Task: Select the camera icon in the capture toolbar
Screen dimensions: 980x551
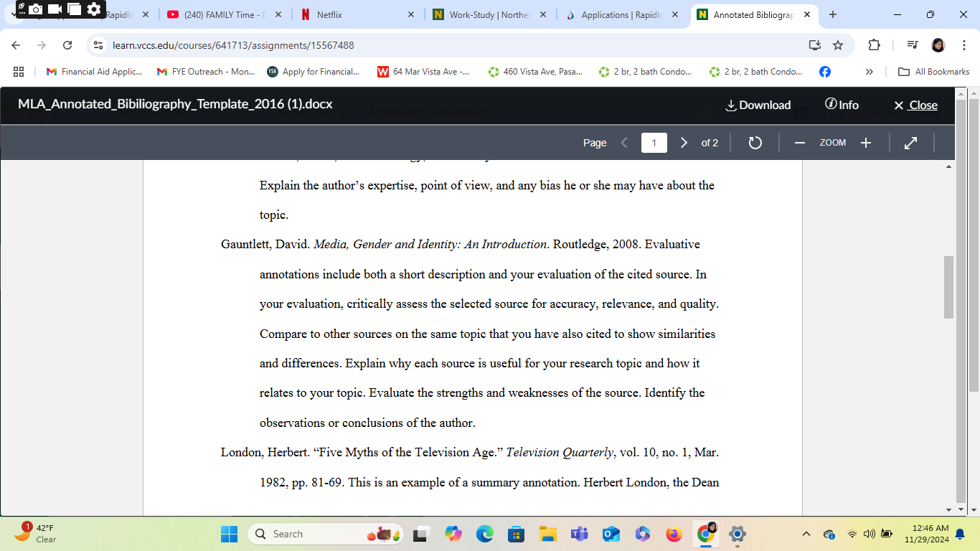Action: point(34,10)
